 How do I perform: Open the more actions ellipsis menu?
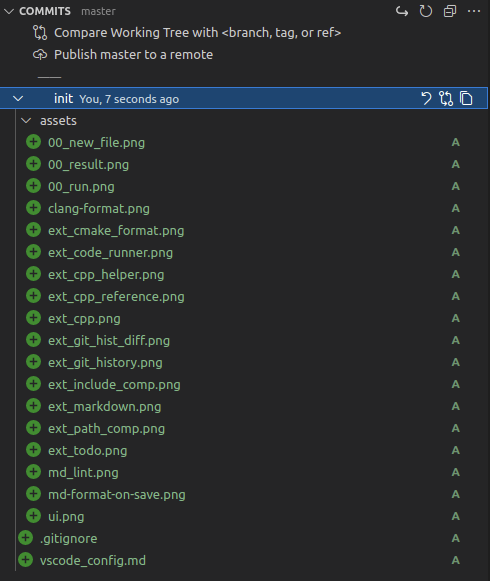[474, 11]
